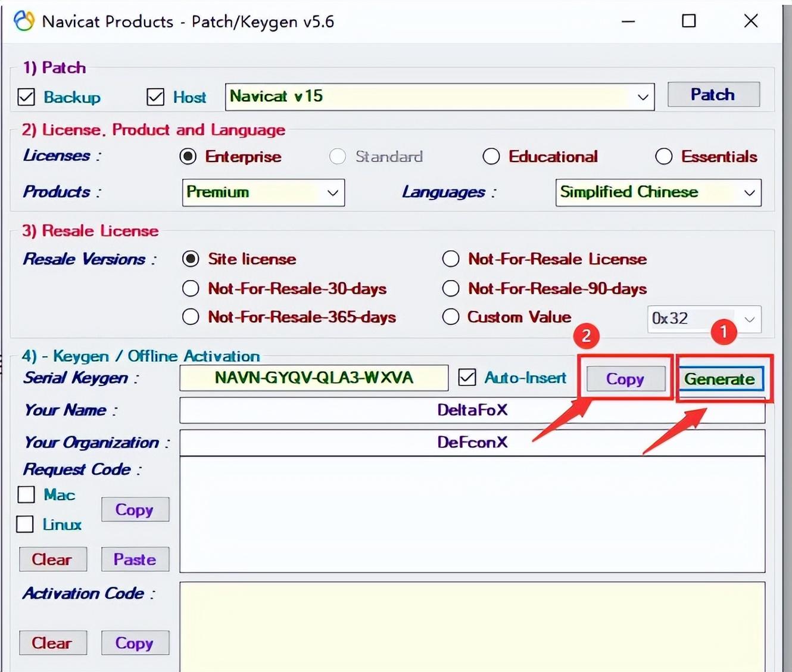Screen dimensions: 792x672
Task: Paste into the Request Code
Action: click(135, 559)
